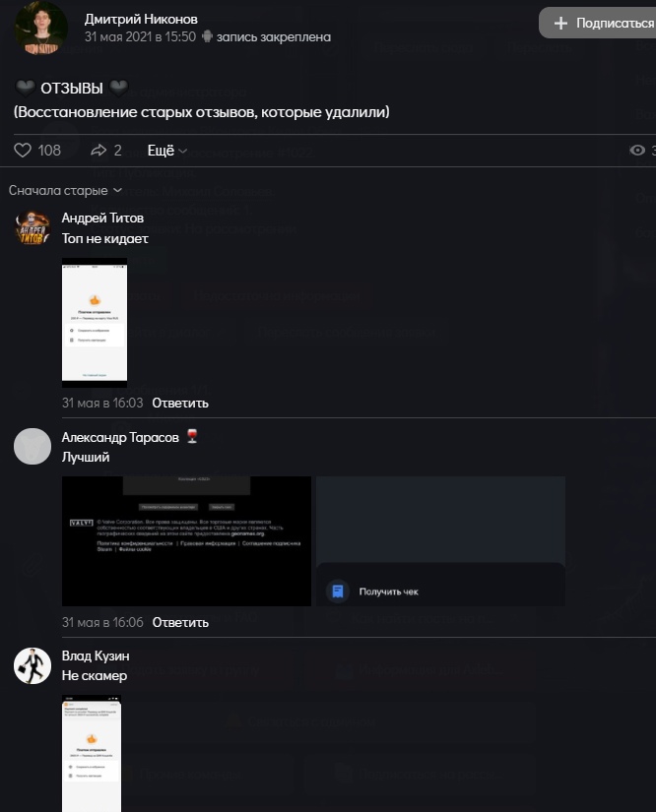This screenshot has height=812, width=656.
Task: Click the Подписаться subscribe button
Action: pos(598,23)
